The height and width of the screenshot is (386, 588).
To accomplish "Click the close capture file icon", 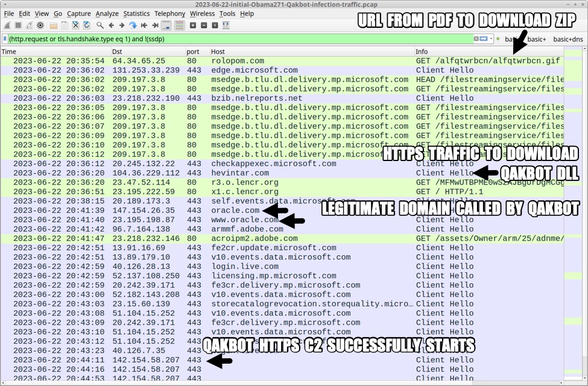I will tap(76, 25).
